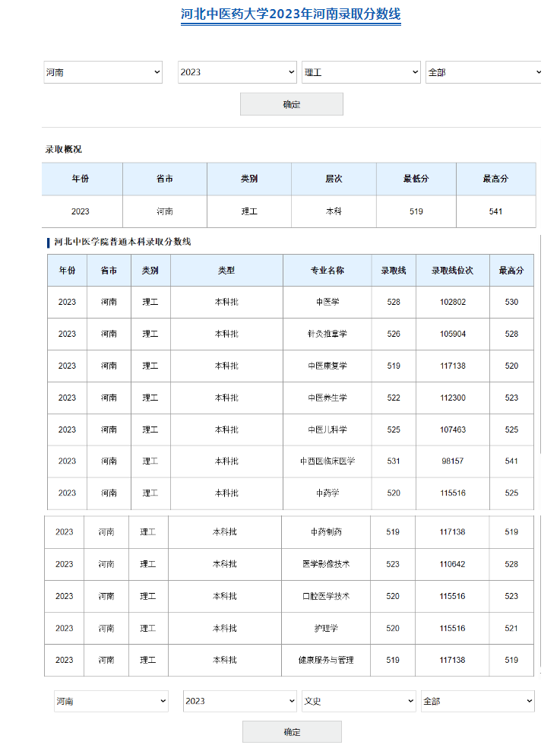Click the rank value 110642

point(452,564)
